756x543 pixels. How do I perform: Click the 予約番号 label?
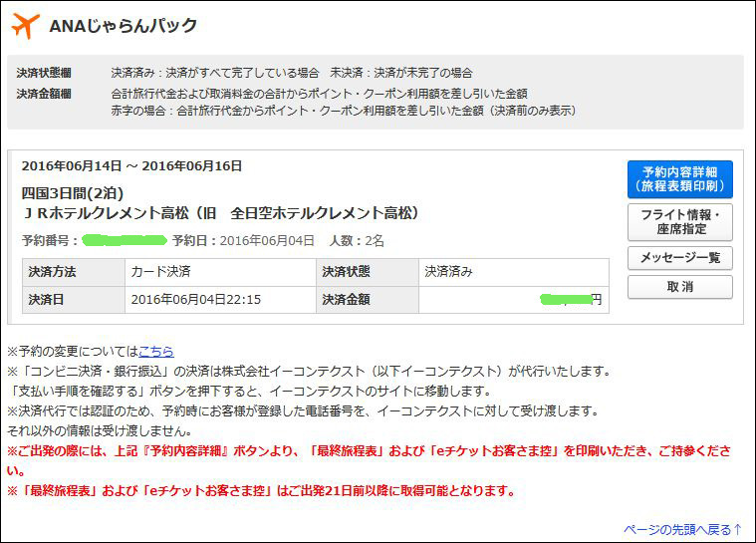point(50,240)
